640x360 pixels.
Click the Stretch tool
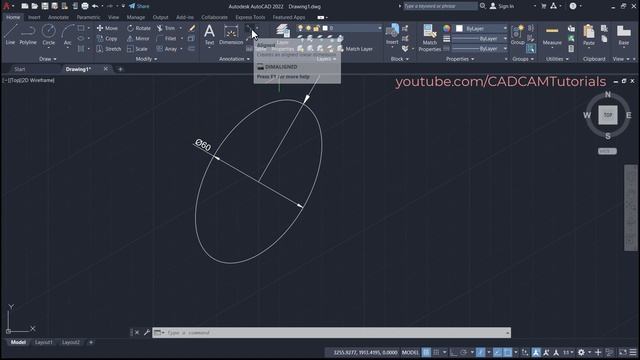point(109,49)
